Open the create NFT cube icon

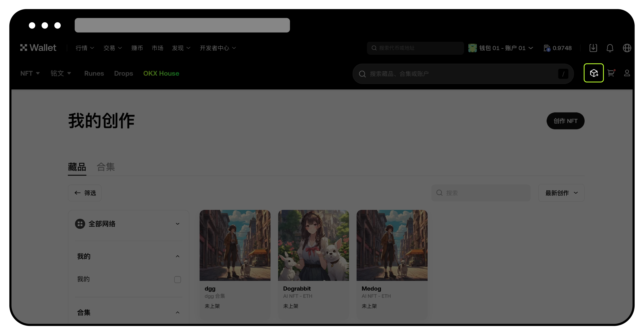(x=594, y=73)
